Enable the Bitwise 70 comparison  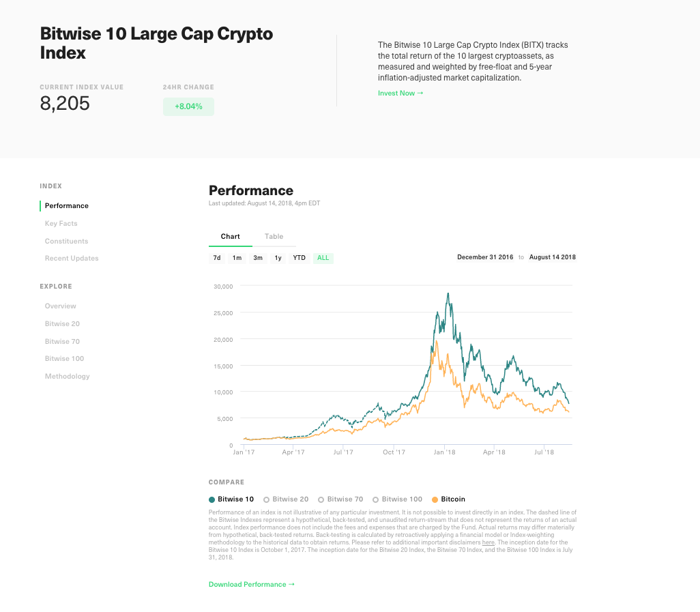coord(340,499)
